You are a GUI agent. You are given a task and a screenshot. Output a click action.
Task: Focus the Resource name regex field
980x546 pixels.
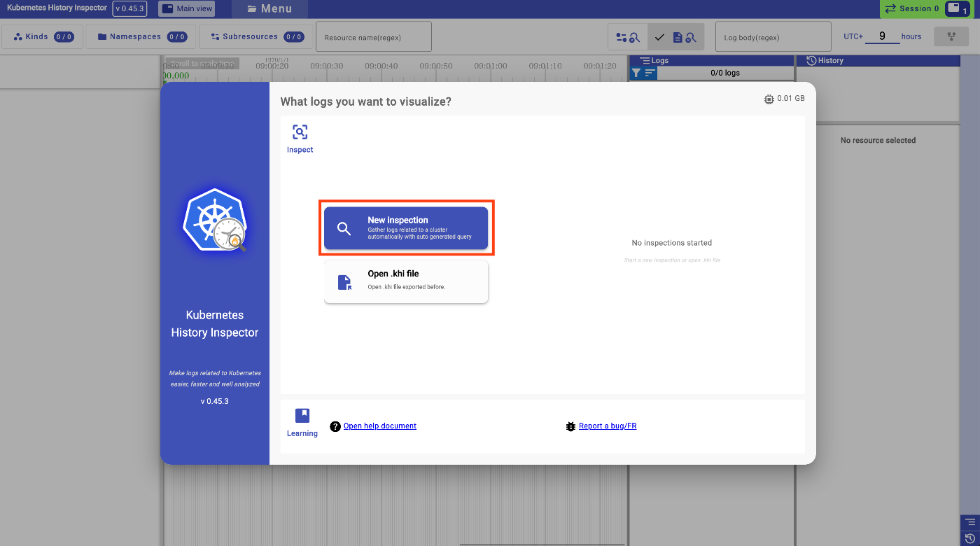click(x=374, y=37)
